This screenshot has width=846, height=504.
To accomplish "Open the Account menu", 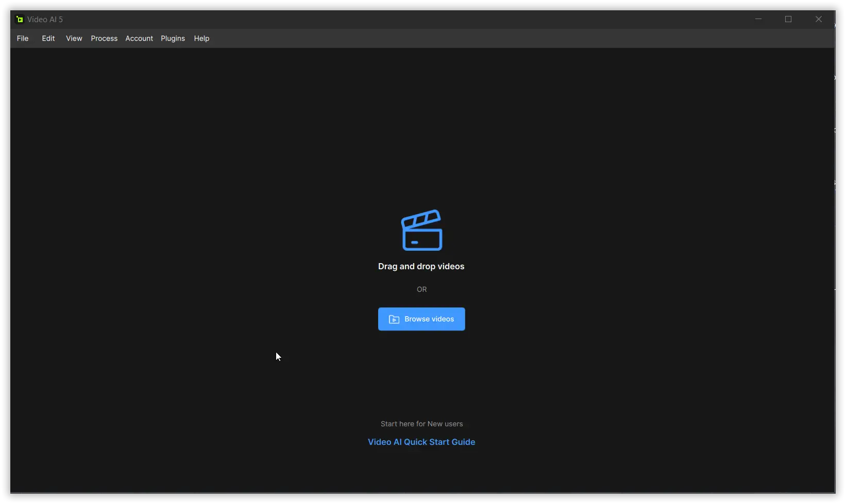I will tap(139, 39).
